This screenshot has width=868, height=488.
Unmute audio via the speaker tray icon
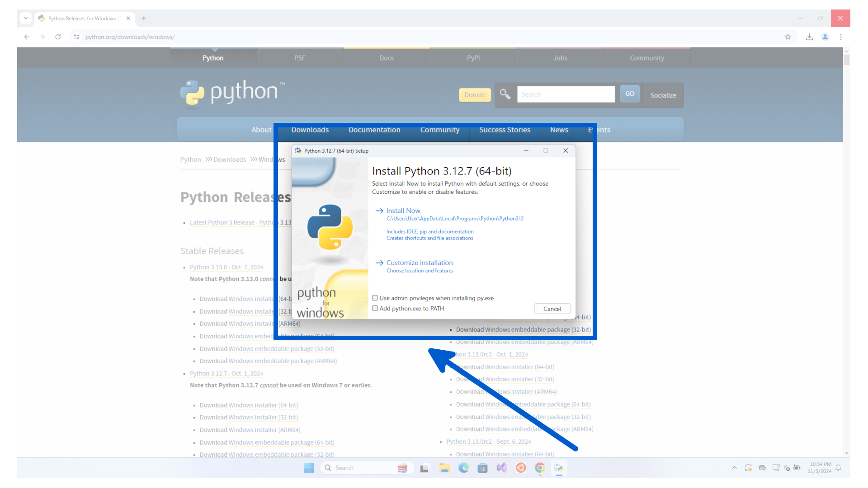coord(786,468)
